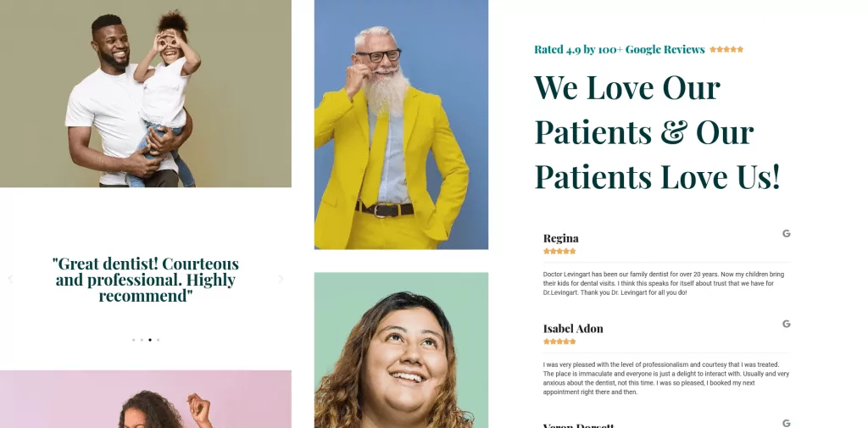Open photo of bearded man in yellow suit
The width and height of the screenshot is (868, 428).
(401, 125)
